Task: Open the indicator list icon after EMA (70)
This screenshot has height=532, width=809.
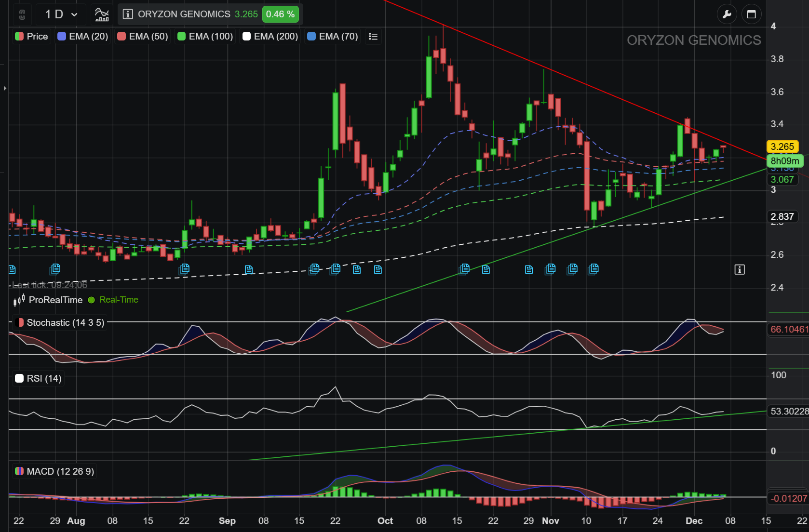Action: click(x=373, y=37)
